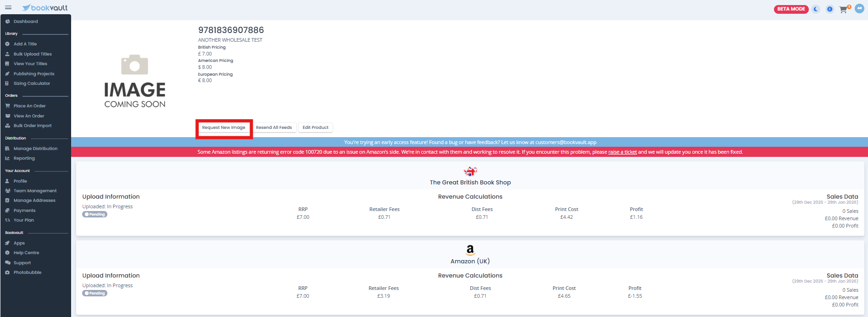
Task: Click the Place An Order cart icon
Action: click(x=7, y=106)
